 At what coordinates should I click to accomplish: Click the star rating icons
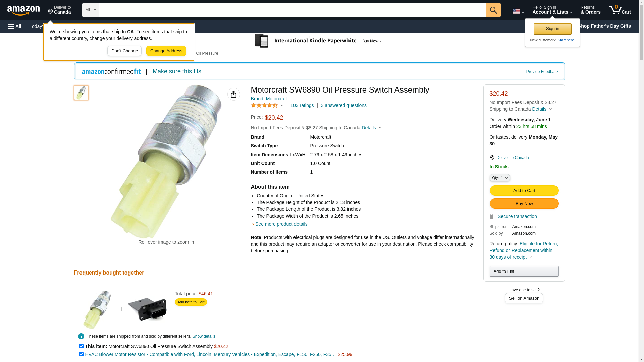[x=264, y=105]
